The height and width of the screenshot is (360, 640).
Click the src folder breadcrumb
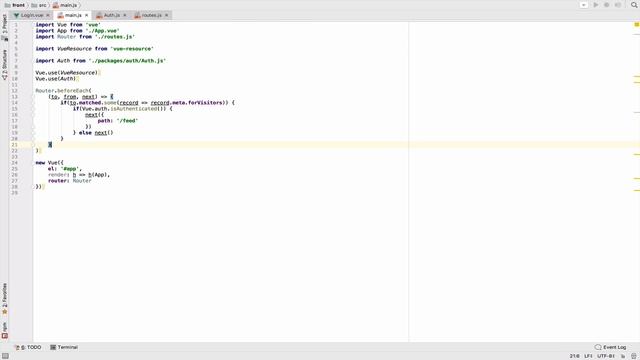pos(39,5)
